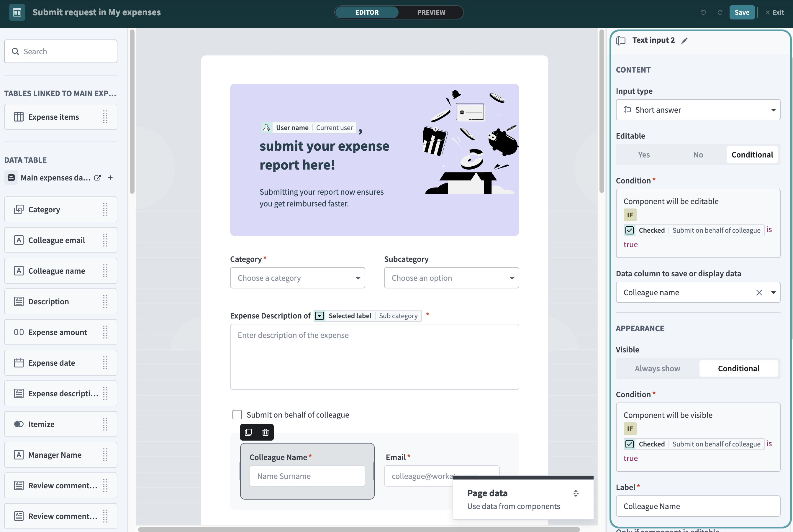
Task: Switch to the PREVIEW tab
Action: tap(431, 13)
